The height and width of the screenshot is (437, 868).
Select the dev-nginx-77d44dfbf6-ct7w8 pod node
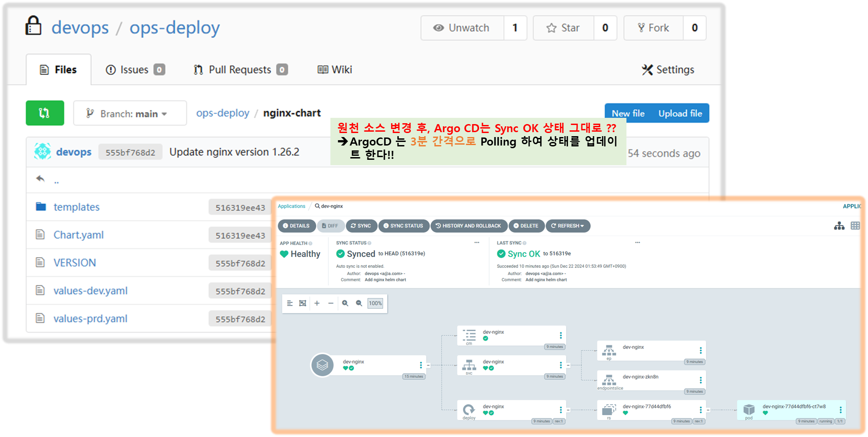(791, 410)
